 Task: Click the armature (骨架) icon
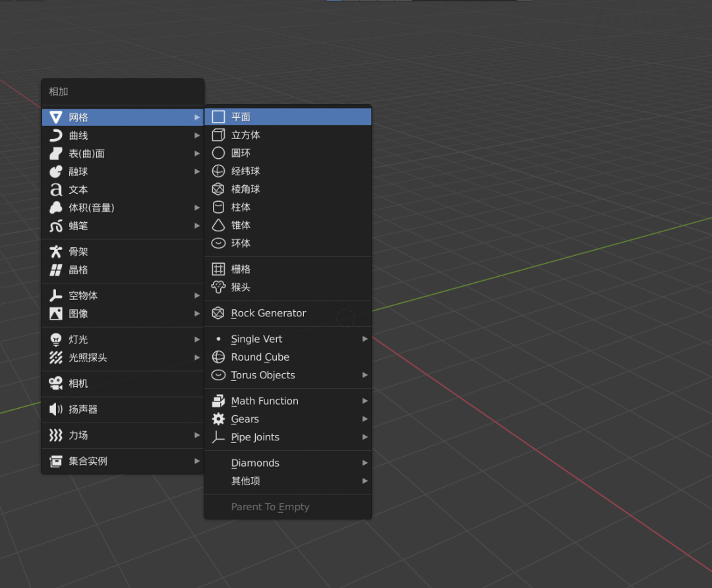pos(56,252)
